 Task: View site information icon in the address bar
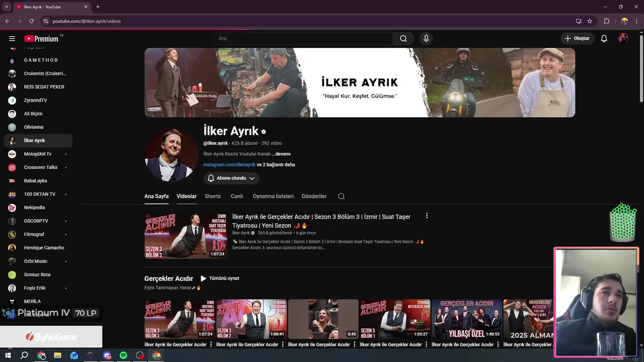point(46,21)
